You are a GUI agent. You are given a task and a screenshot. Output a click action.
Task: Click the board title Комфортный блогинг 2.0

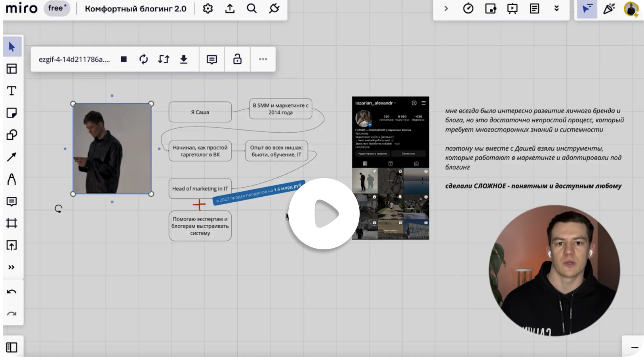pyautogui.click(x=135, y=9)
